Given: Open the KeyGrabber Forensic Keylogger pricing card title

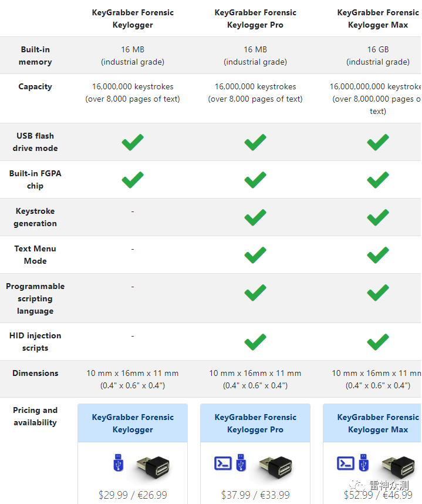Looking at the screenshot, I should tap(133, 424).
